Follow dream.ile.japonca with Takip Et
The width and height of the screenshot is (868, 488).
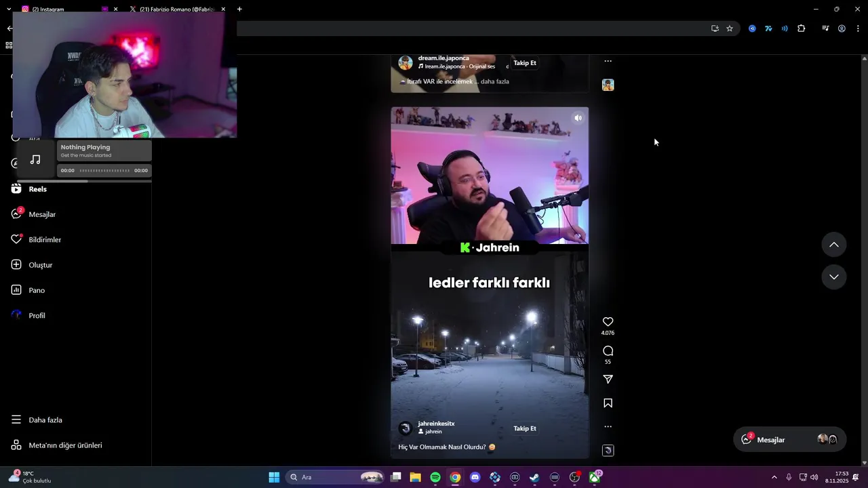pyautogui.click(x=525, y=63)
